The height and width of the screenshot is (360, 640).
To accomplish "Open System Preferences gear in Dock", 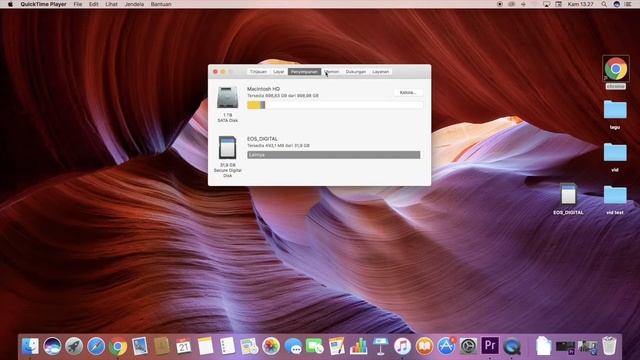I will [x=468, y=346].
